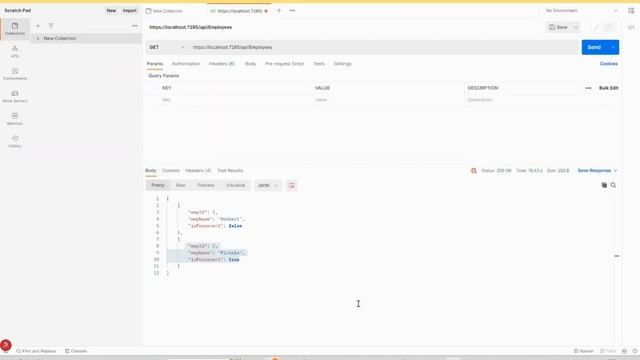Select the response Body tab
Screen dimensions: 640x360
tap(151, 171)
